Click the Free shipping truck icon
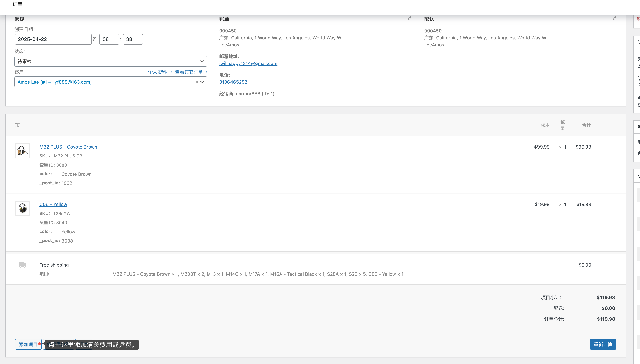 coord(23,265)
